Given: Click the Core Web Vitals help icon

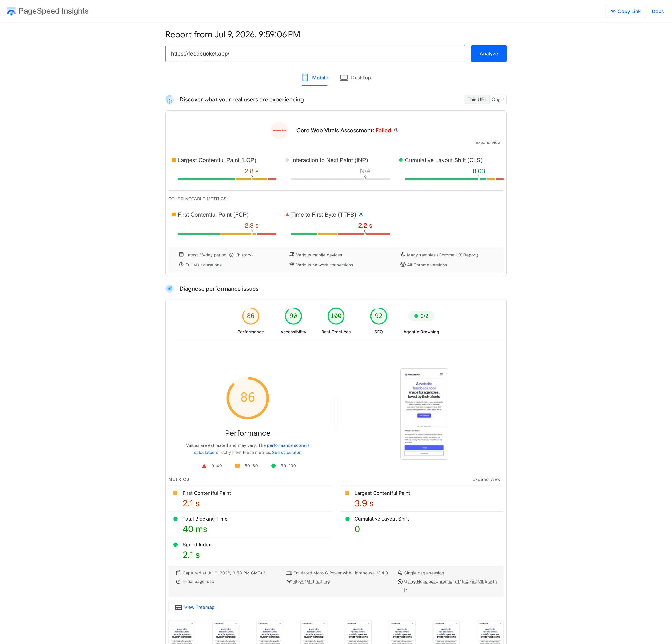Looking at the screenshot, I should tap(396, 131).
